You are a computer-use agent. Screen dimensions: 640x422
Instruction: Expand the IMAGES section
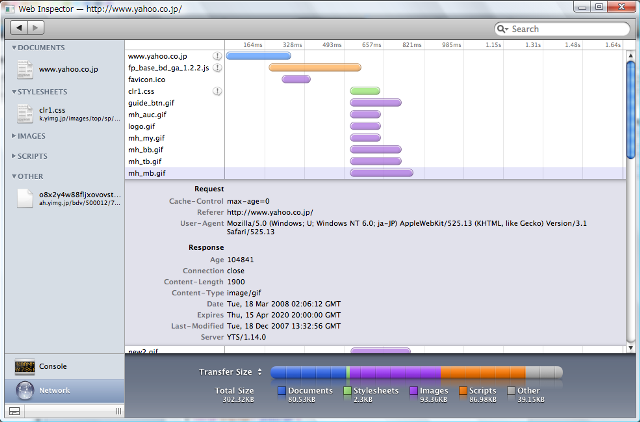(14, 136)
